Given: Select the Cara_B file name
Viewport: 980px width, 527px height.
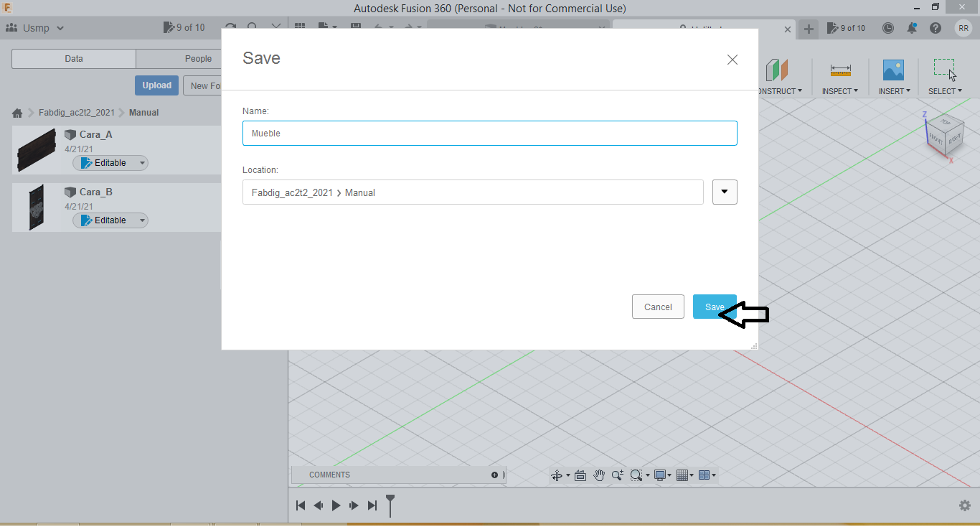Looking at the screenshot, I should click(x=96, y=192).
